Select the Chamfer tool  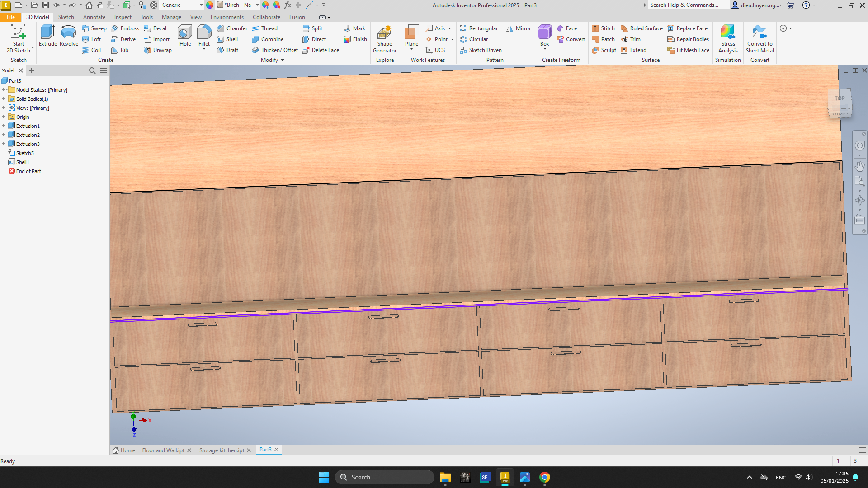232,28
